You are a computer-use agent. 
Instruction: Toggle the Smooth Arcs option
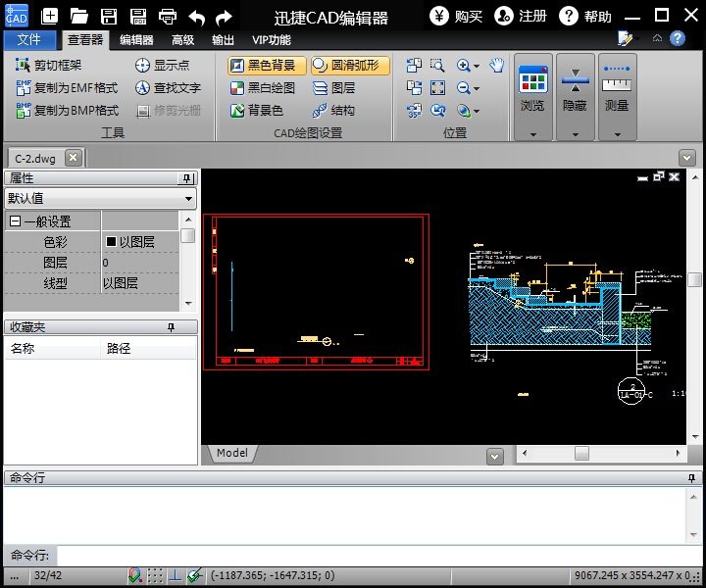[350, 66]
